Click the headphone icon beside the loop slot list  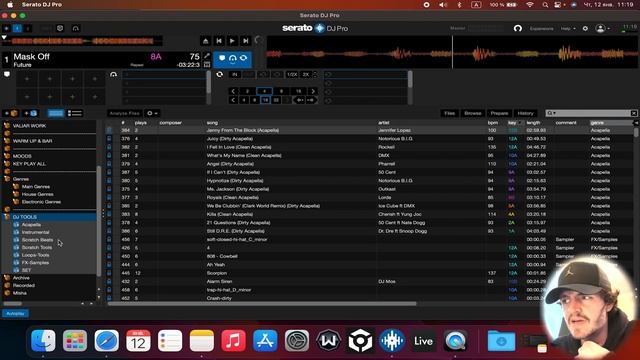[113, 74]
